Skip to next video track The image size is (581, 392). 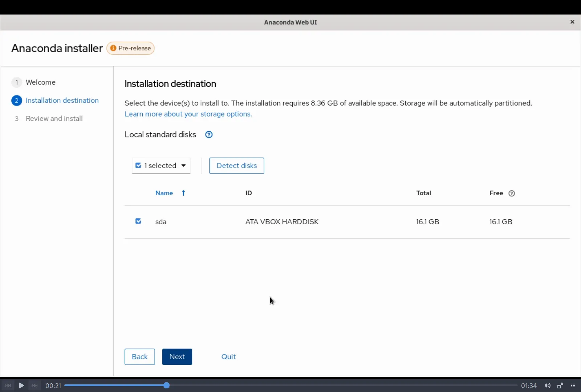click(34, 385)
